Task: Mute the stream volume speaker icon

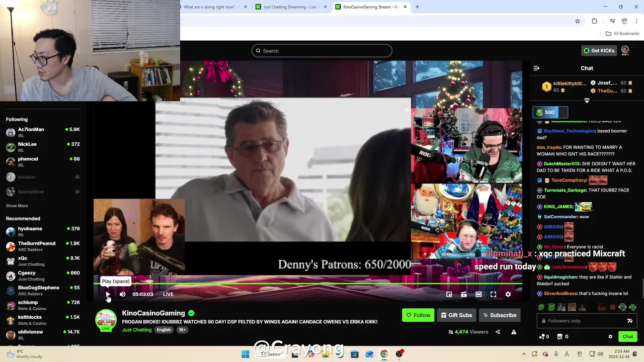Action: tap(122, 294)
